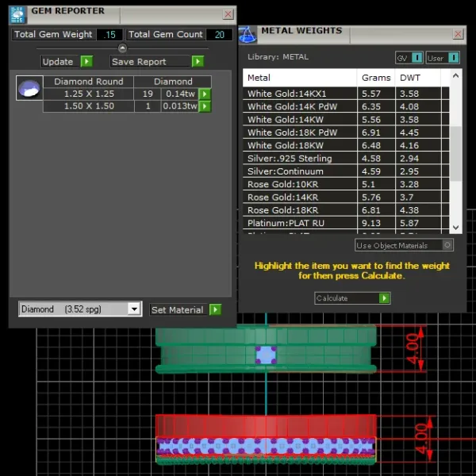This screenshot has width=476, height=476.
Task: Click the gem count cell showing 19
Action: coord(148,94)
